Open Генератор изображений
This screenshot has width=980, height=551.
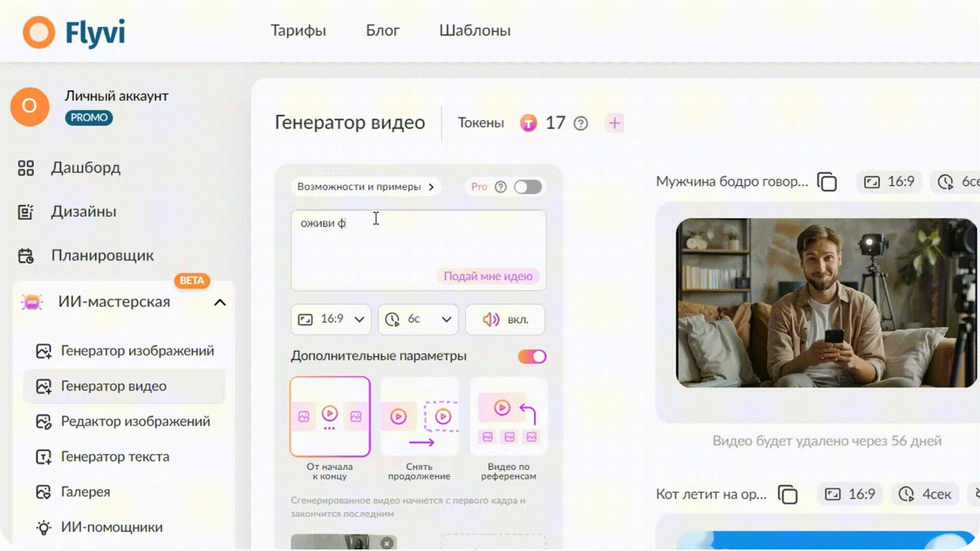click(x=125, y=351)
